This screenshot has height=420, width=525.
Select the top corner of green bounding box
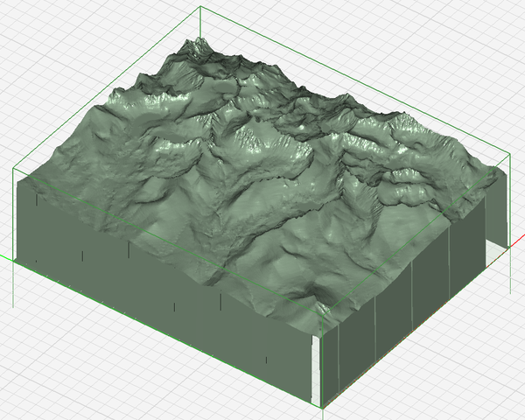[202, 7]
